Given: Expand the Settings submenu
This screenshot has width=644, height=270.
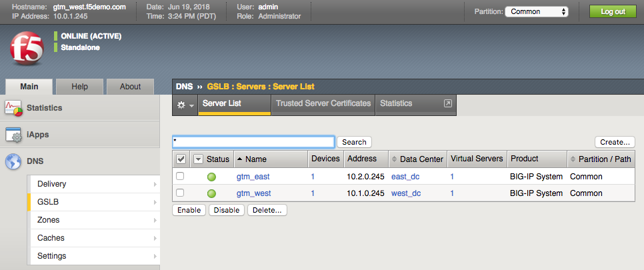Looking at the screenshot, I should tap(155, 256).
